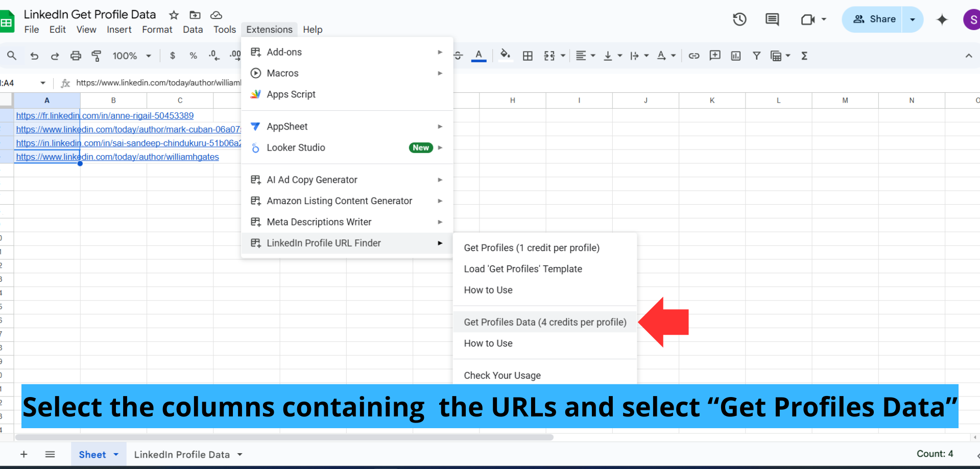Open the Data menu
This screenshot has width=980, height=469.
pos(193,30)
